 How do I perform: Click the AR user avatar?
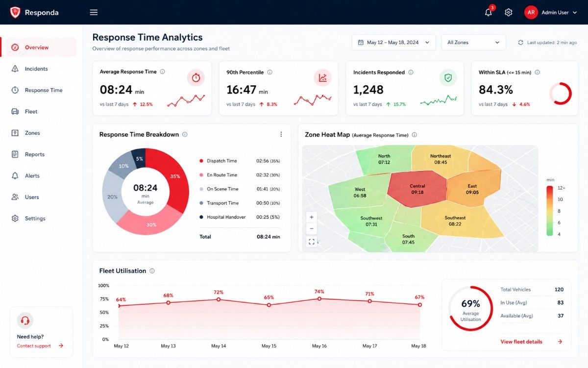point(531,12)
